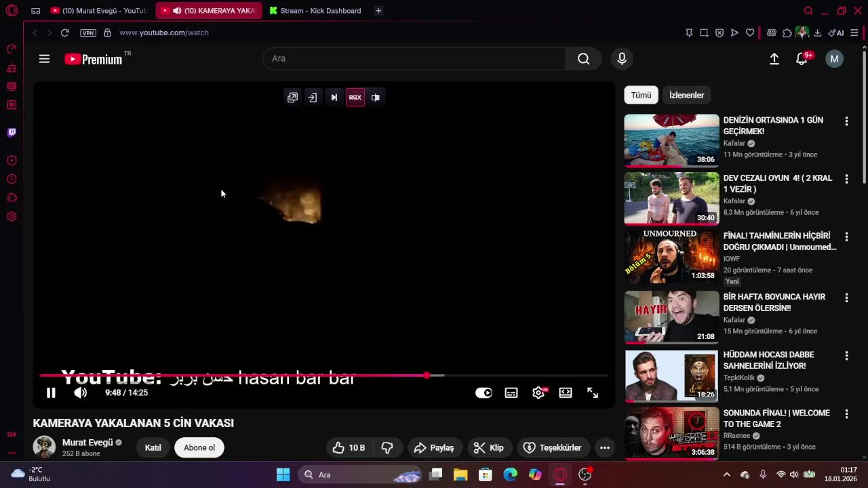Switch to theater mode view
868x488 pixels.
tap(566, 392)
